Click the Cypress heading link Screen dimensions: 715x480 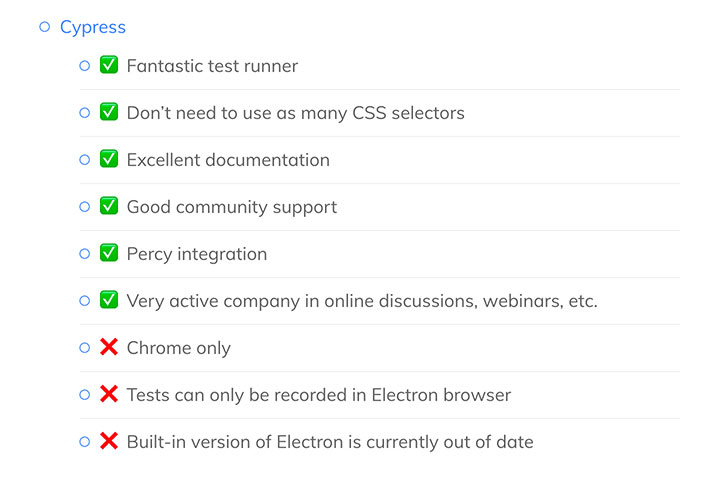(x=93, y=27)
